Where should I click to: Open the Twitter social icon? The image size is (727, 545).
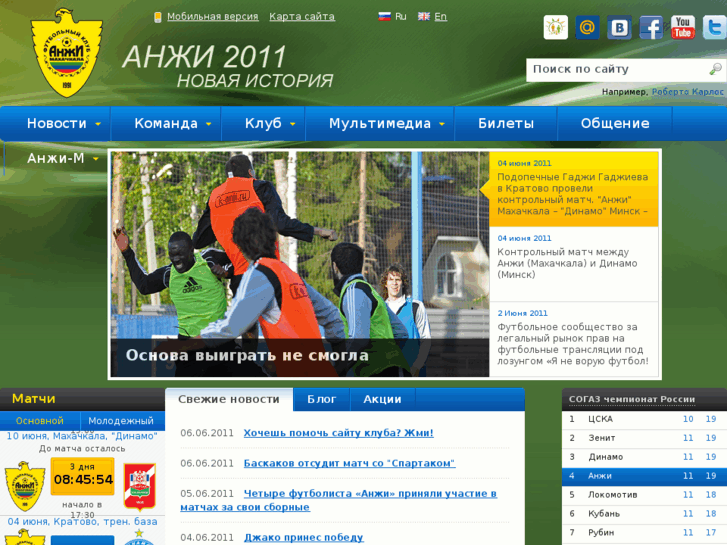pos(714,27)
